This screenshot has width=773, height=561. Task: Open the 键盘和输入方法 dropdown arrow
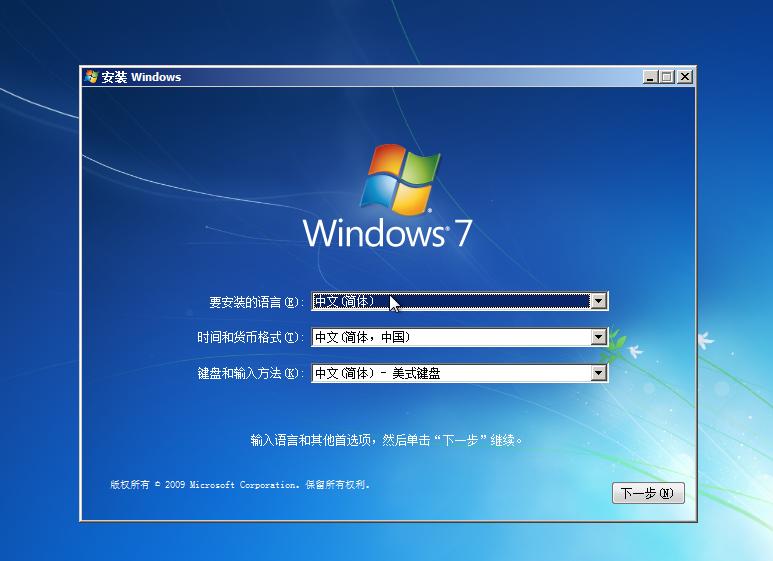point(598,373)
